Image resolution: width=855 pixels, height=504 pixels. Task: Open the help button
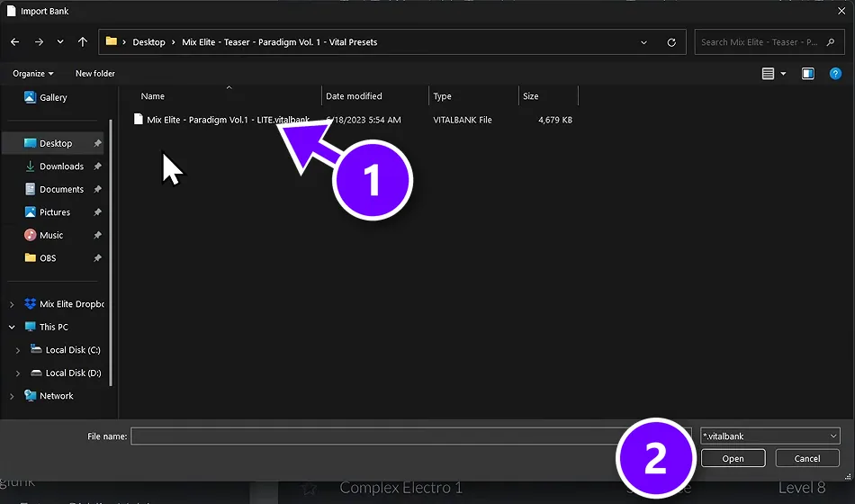pos(835,73)
